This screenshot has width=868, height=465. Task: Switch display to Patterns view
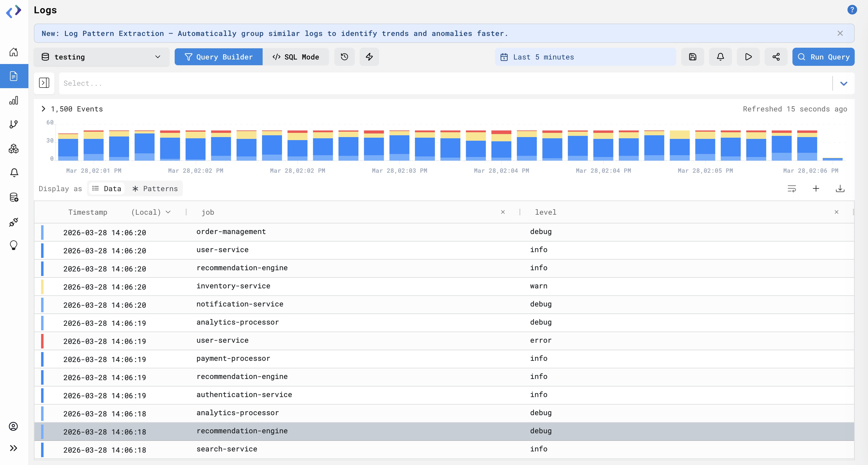click(x=155, y=188)
